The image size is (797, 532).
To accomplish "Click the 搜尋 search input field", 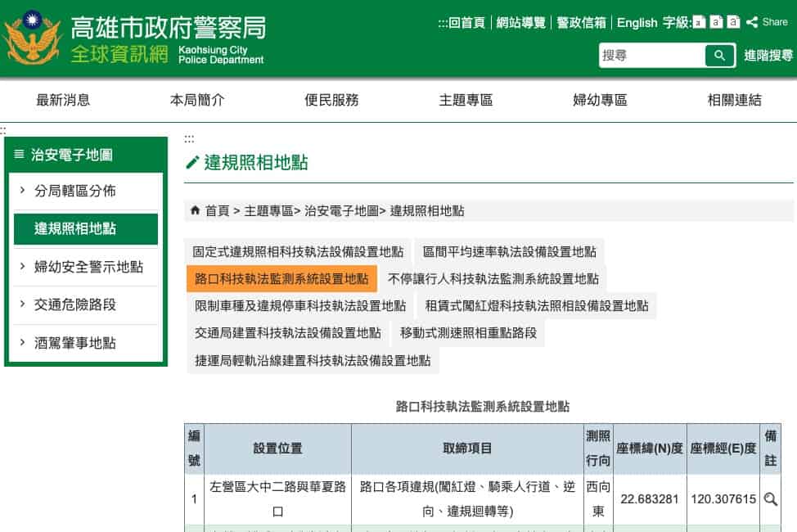I will pos(652,56).
